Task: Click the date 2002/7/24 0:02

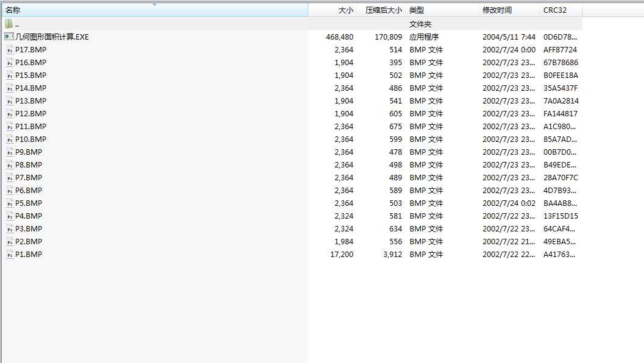Action: pos(509,203)
